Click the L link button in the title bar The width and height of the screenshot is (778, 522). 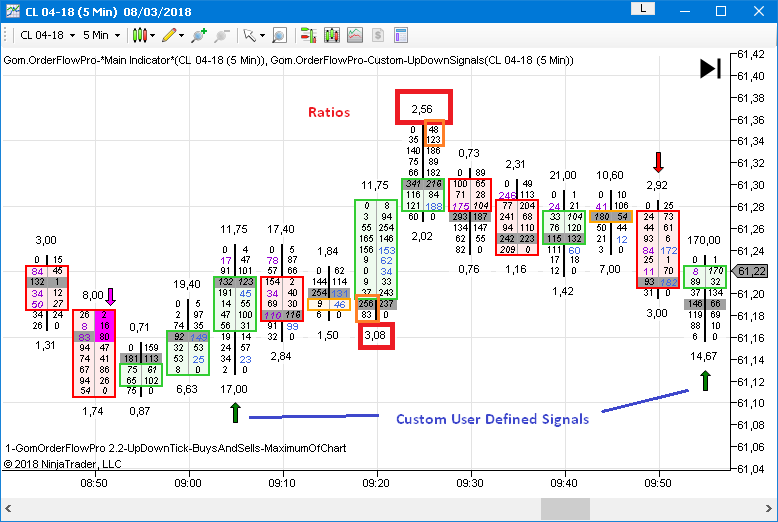(643, 8)
